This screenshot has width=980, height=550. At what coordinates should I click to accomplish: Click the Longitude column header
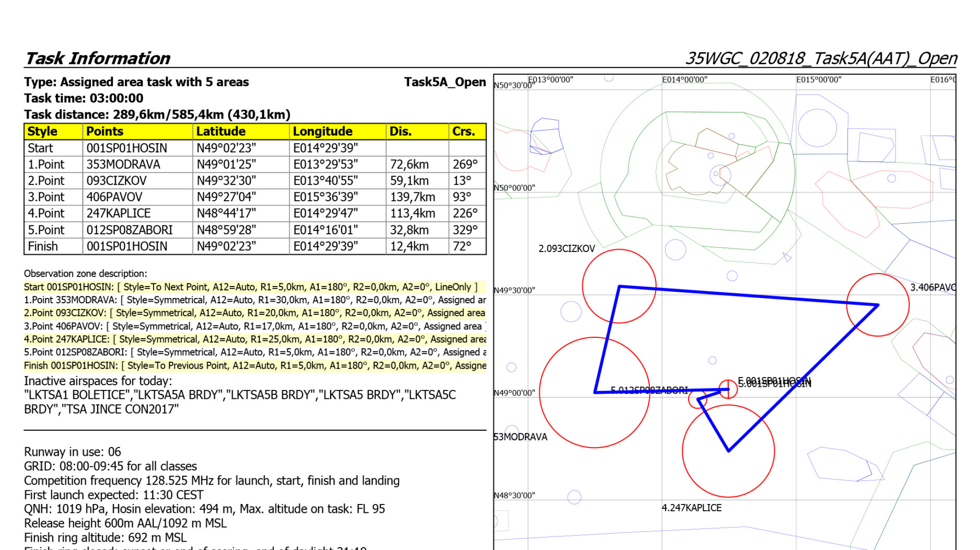[x=322, y=131]
